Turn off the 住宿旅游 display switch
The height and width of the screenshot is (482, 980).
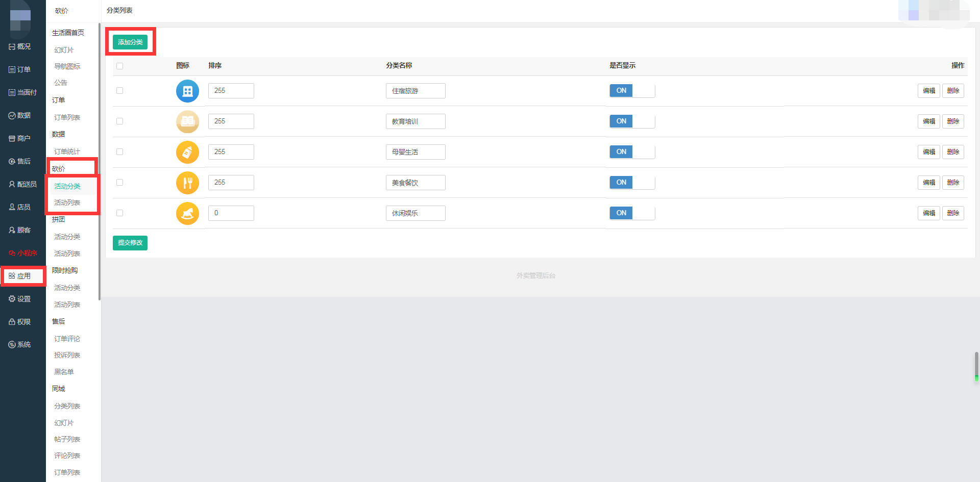pyautogui.click(x=632, y=91)
